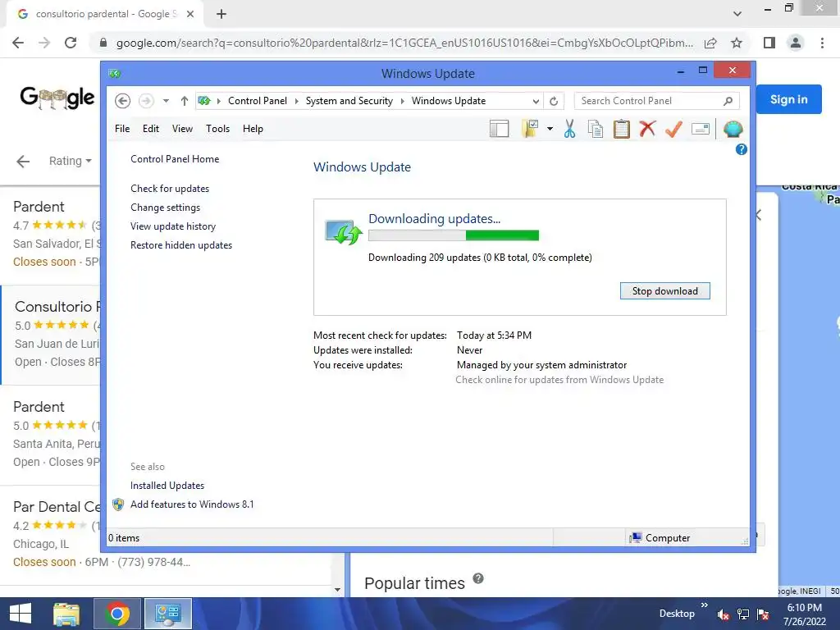Open the recent locations dropdown arrow
The image size is (840, 630).
coord(166,101)
